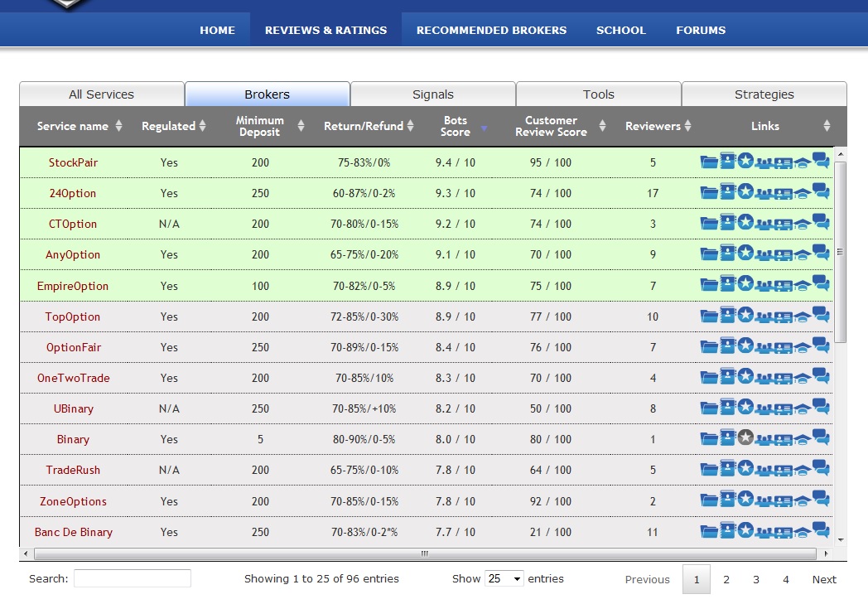Viewport: 868px width, 604px height.
Task: Sort by the Return/Refund column arrows
Action: coord(410,126)
